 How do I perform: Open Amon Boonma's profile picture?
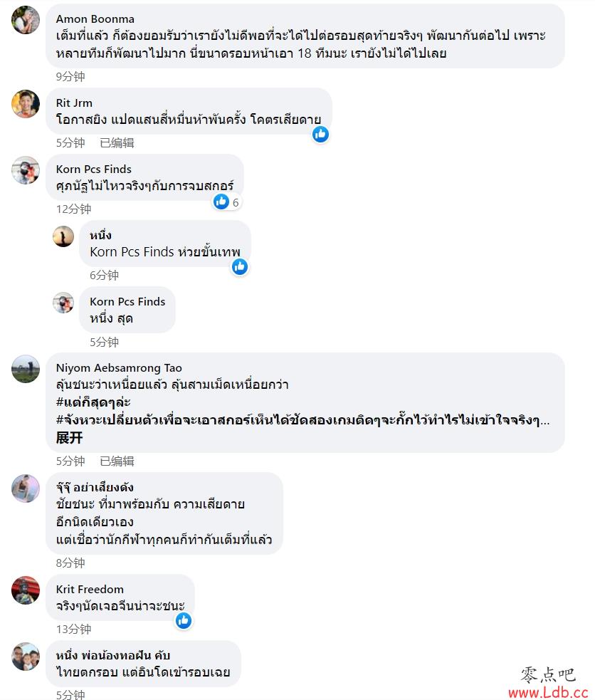pos(26,20)
